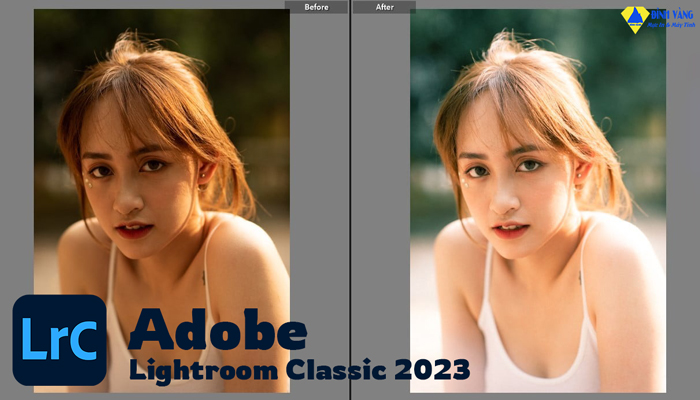
Task: Click the woman's lips in After photo
Action: [x=510, y=229]
